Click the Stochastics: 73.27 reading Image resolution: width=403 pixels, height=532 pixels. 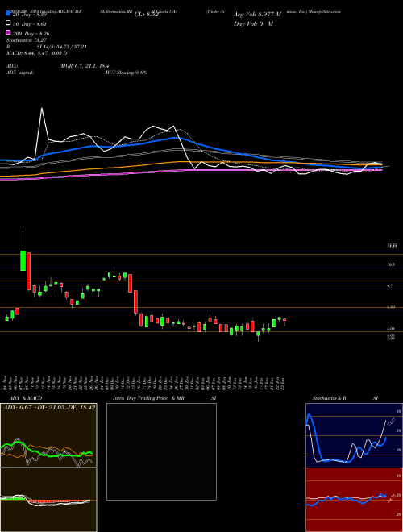pyautogui.click(x=27, y=40)
